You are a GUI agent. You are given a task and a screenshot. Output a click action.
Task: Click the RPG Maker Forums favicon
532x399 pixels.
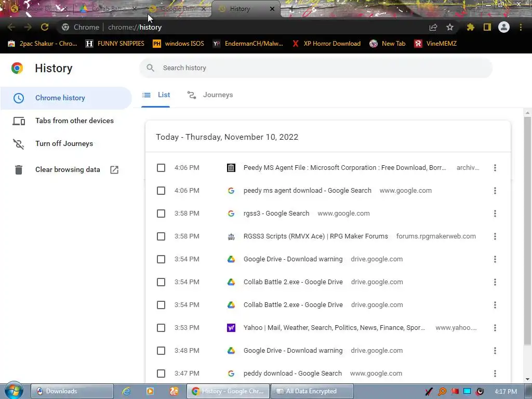pos(231,236)
